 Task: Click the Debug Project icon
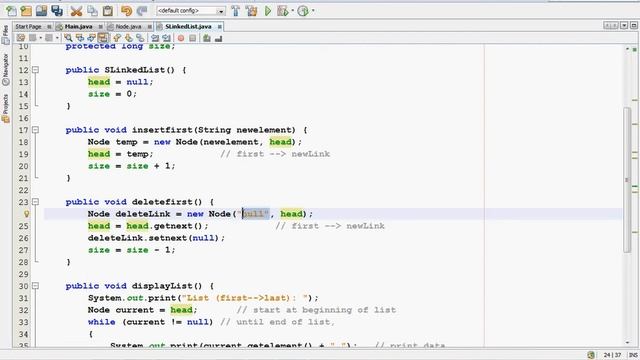[x=282, y=11]
